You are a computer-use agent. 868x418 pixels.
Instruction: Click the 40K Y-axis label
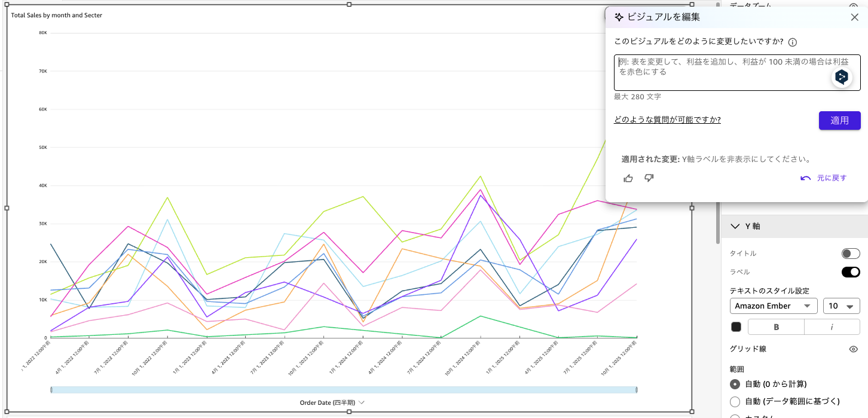click(42, 185)
